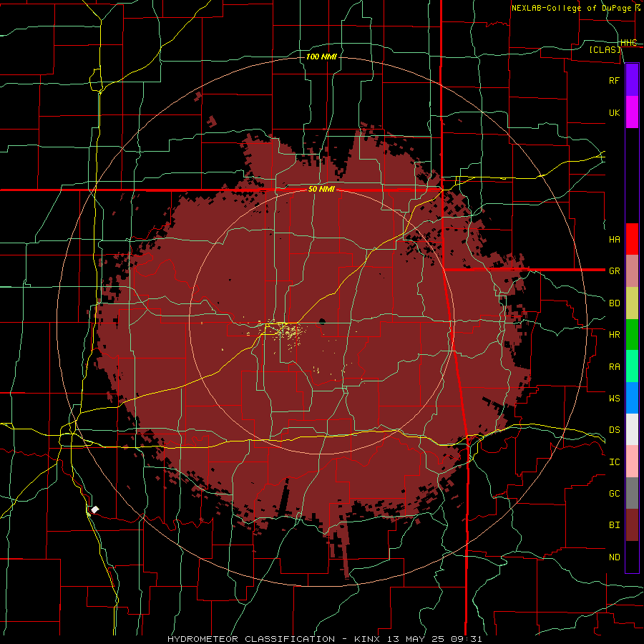Viewport: 644px width, 644px height.
Task: Click the IC legend label
Action: coord(614,462)
